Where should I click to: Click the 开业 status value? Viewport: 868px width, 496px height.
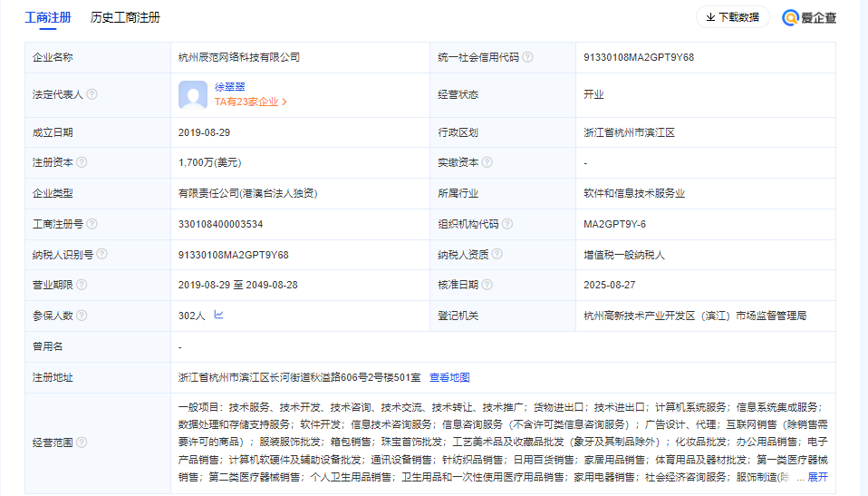coord(593,94)
